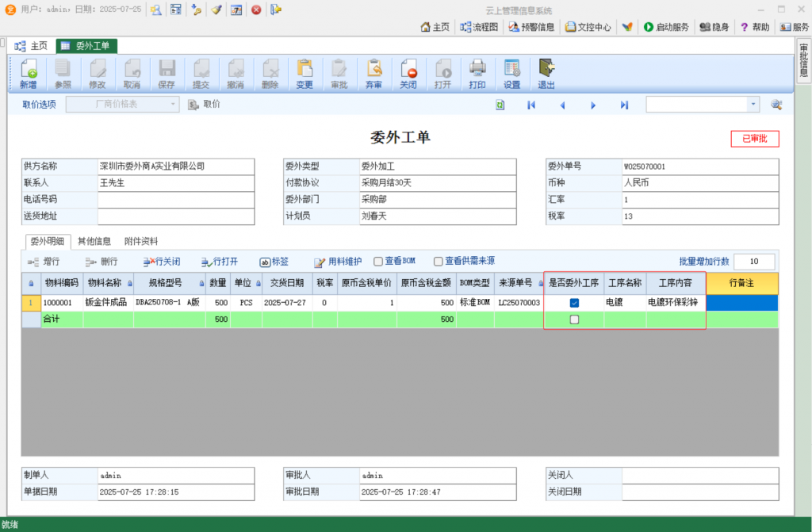Click the red circle X icon in title bar
812x532 pixels.
point(256,10)
